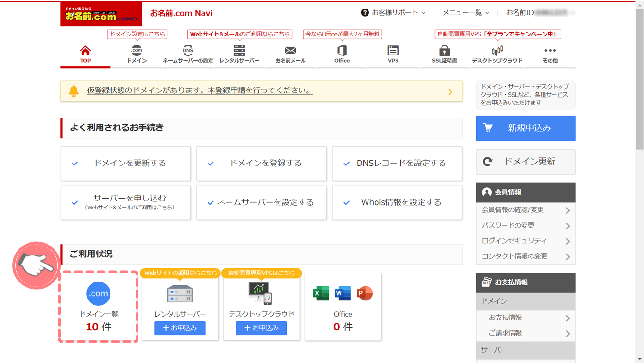This screenshot has height=364, width=644.
Task: Click the 会員情報 person icon
Action: (x=487, y=192)
